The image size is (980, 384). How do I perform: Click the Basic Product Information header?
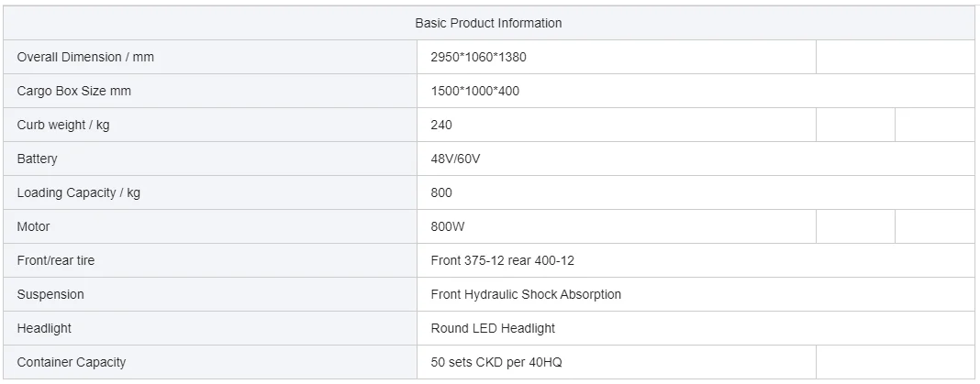[488, 23]
